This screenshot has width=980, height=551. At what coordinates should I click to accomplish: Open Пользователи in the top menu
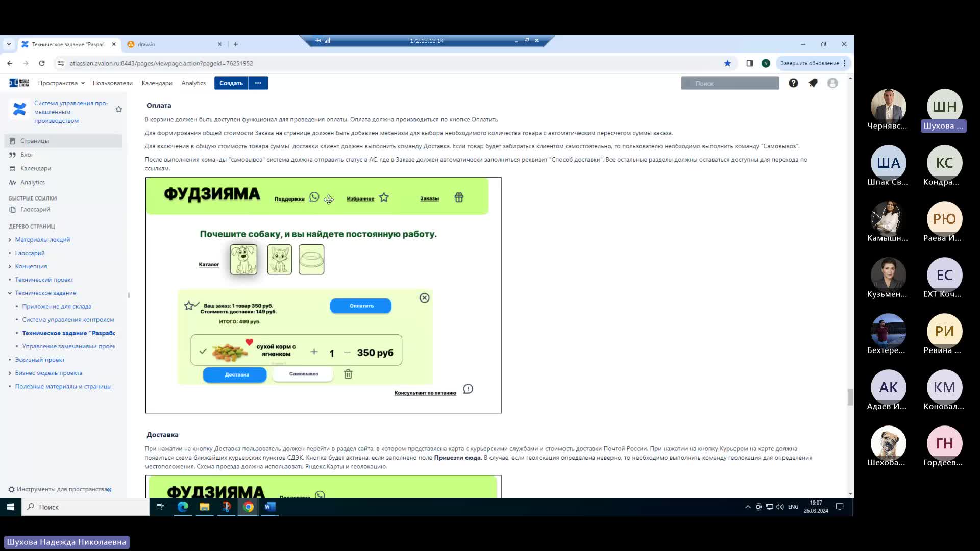point(113,83)
